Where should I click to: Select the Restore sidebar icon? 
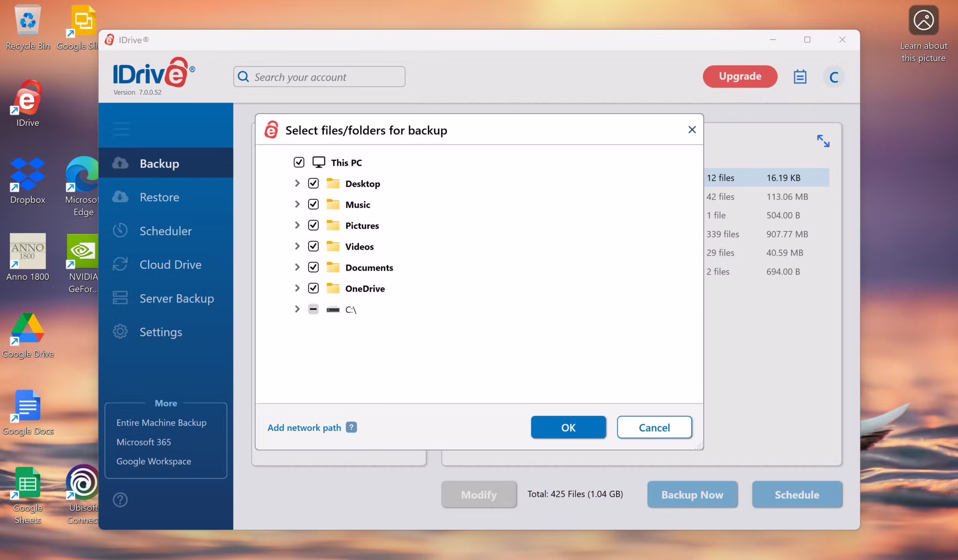[120, 197]
